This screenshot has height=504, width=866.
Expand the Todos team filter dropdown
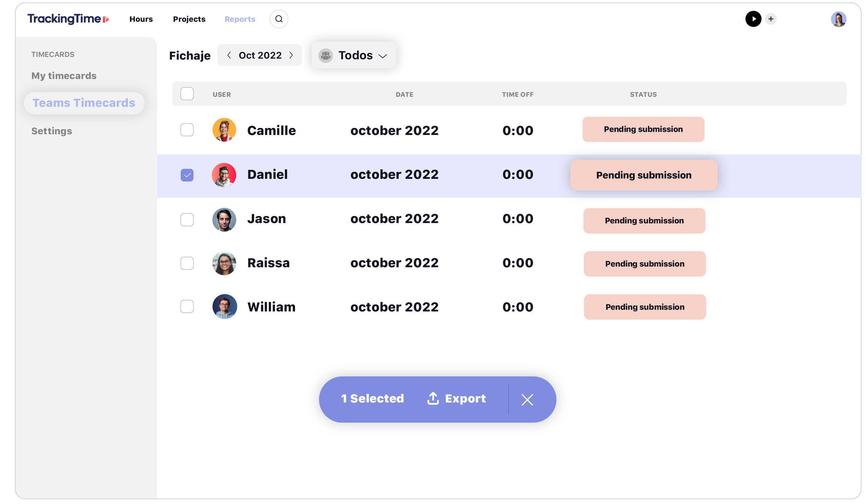point(354,55)
